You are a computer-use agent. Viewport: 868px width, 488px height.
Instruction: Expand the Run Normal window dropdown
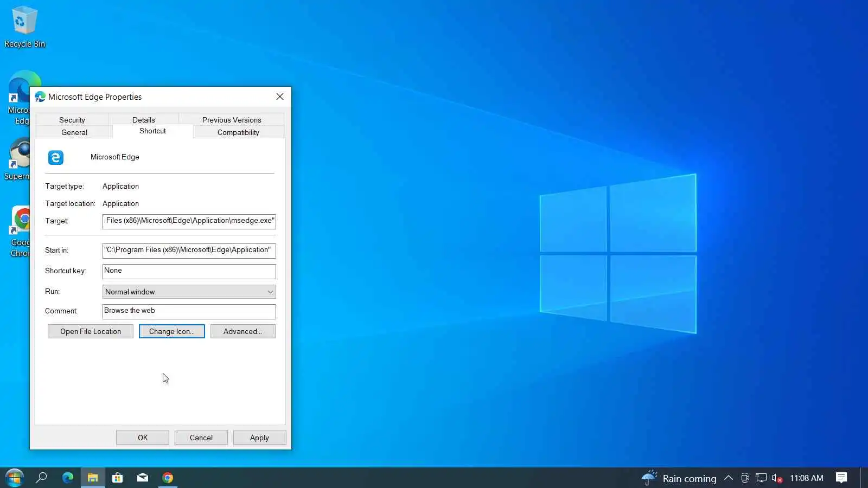(189, 292)
